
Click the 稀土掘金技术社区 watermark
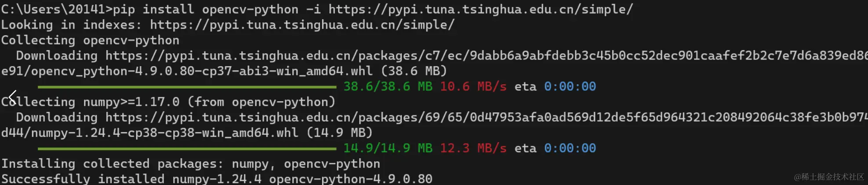(x=828, y=177)
